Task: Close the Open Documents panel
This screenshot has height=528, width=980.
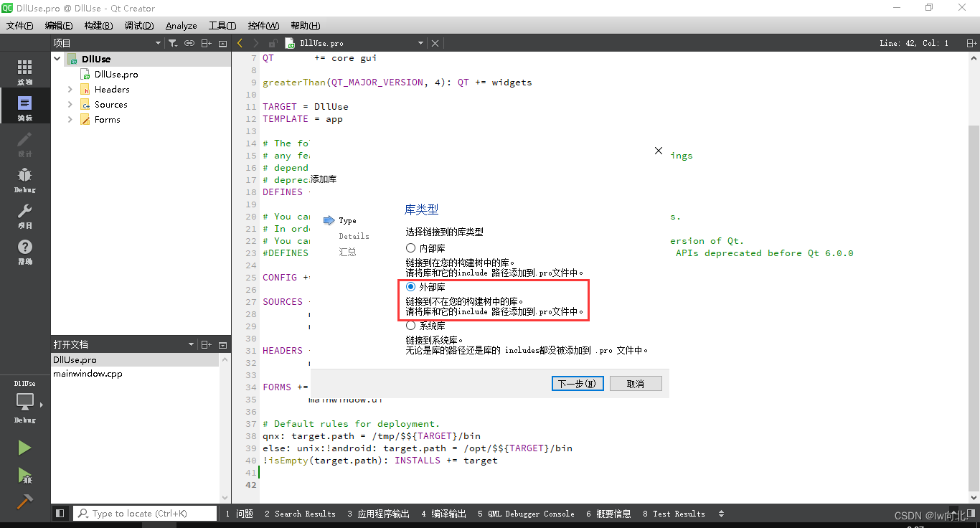Action: click(x=222, y=344)
